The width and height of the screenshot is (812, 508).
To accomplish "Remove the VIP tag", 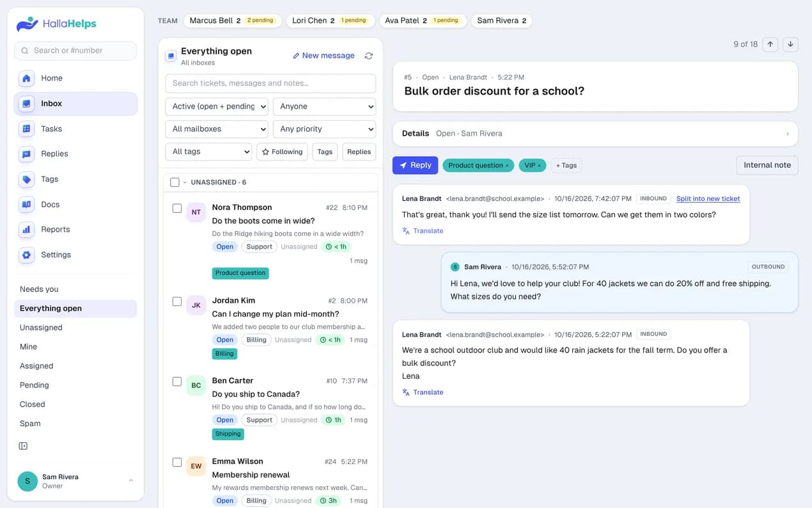I will tap(539, 166).
